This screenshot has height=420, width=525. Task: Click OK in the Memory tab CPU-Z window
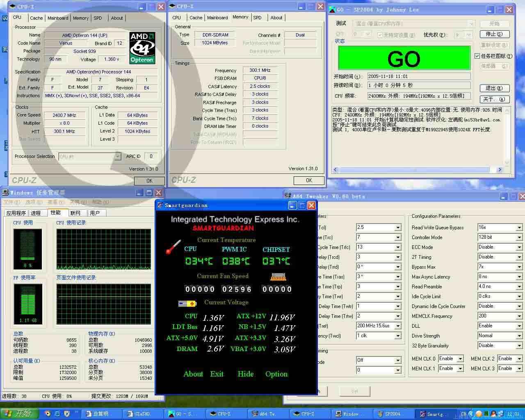[309, 180]
